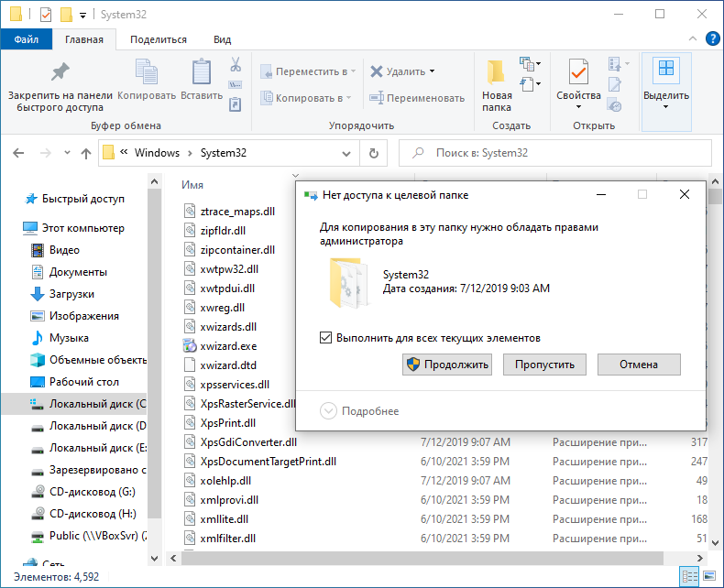Open New item dropdown in Создать group
The width and height of the screenshot is (724, 588).
tap(530, 63)
